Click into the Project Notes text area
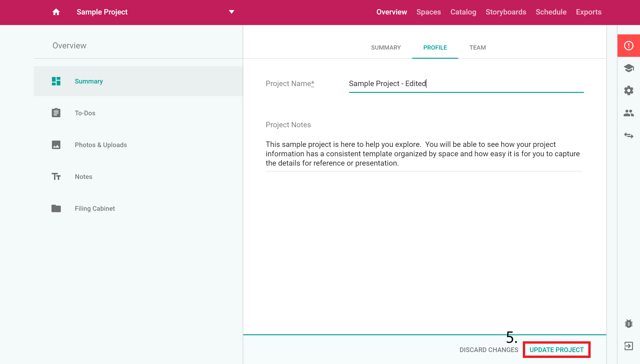 (x=424, y=154)
